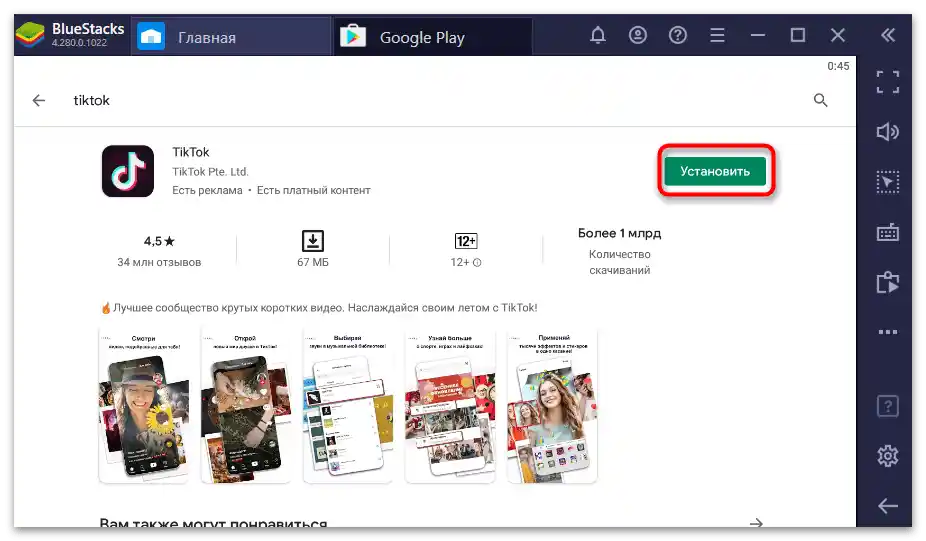Open age rating info circle
Screen dimensions: 926x541
(477, 262)
